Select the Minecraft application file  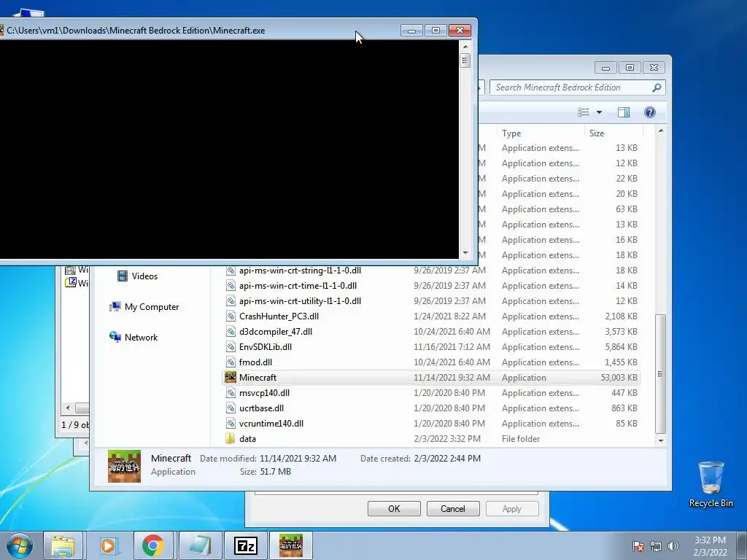(x=432, y=378)
